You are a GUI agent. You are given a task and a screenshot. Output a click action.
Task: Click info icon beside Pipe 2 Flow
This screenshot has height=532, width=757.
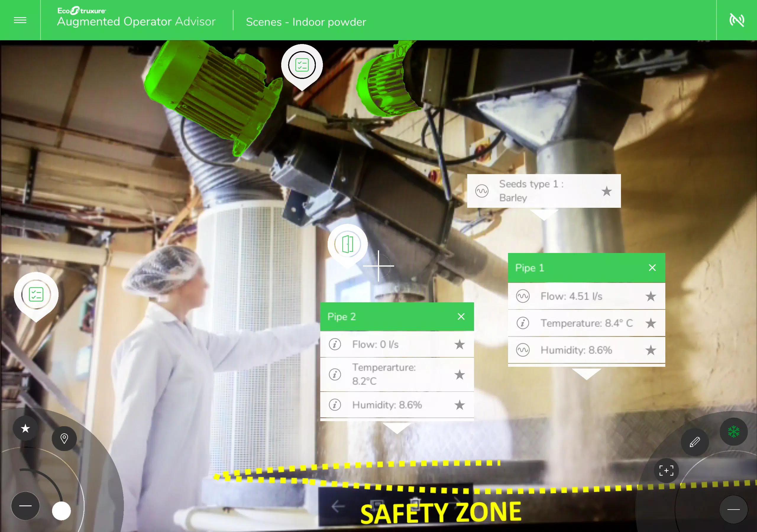point(335,344)
